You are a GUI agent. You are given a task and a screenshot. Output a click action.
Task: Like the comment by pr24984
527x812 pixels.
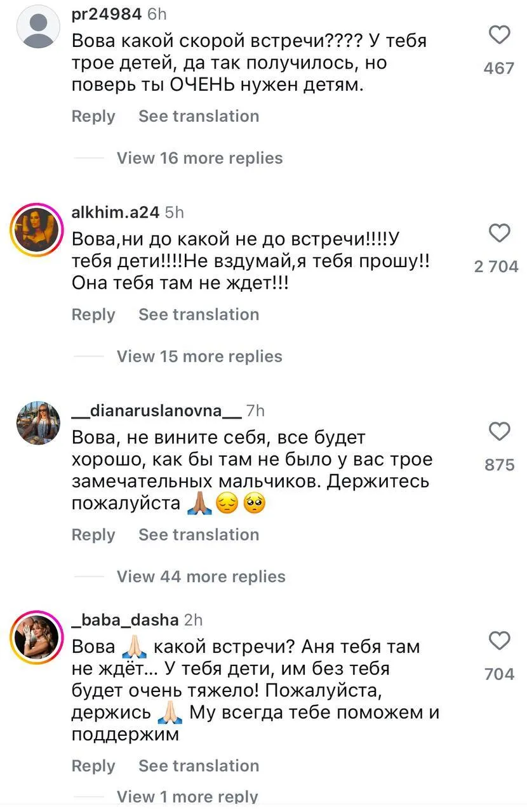[500, 35]
